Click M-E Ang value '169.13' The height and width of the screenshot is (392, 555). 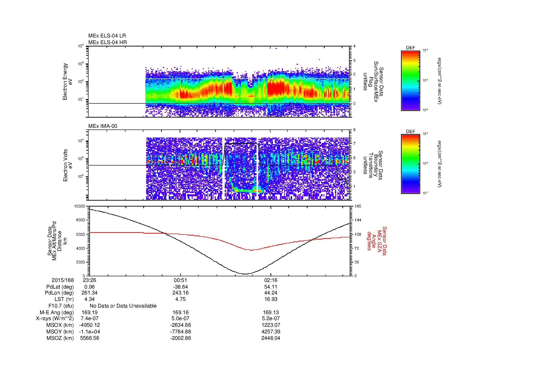click(271, 313)
